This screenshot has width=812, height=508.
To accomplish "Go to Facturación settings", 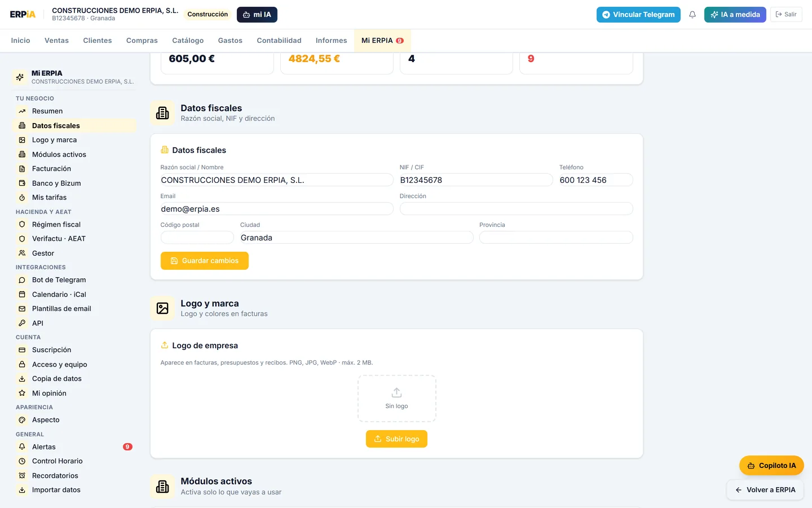I will (x=74, y=169).
